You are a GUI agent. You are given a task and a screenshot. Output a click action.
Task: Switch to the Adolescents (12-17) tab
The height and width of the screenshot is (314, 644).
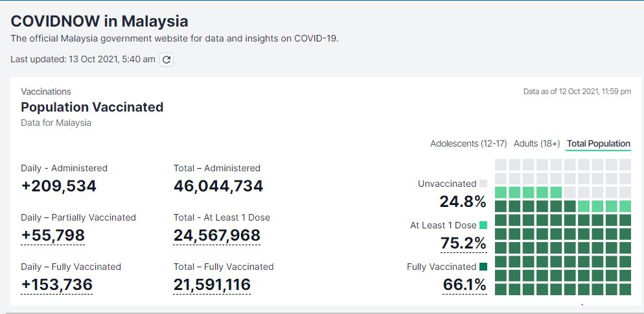tap(468, 143)
